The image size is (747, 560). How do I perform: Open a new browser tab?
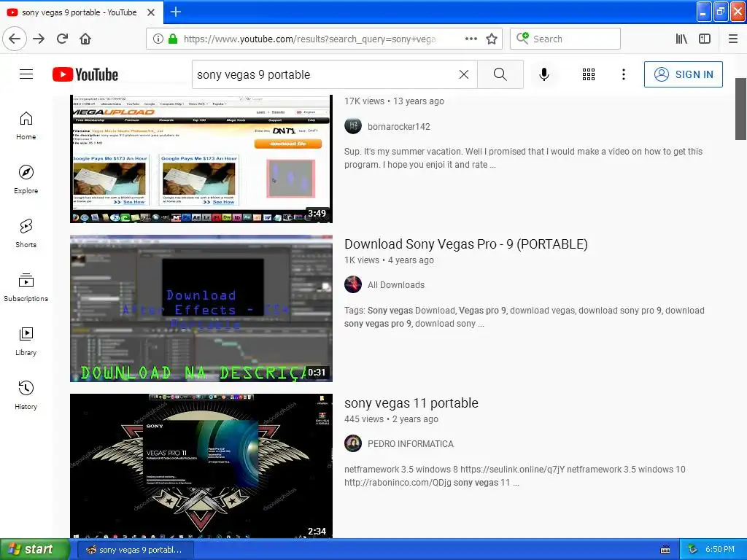(176, 12)
